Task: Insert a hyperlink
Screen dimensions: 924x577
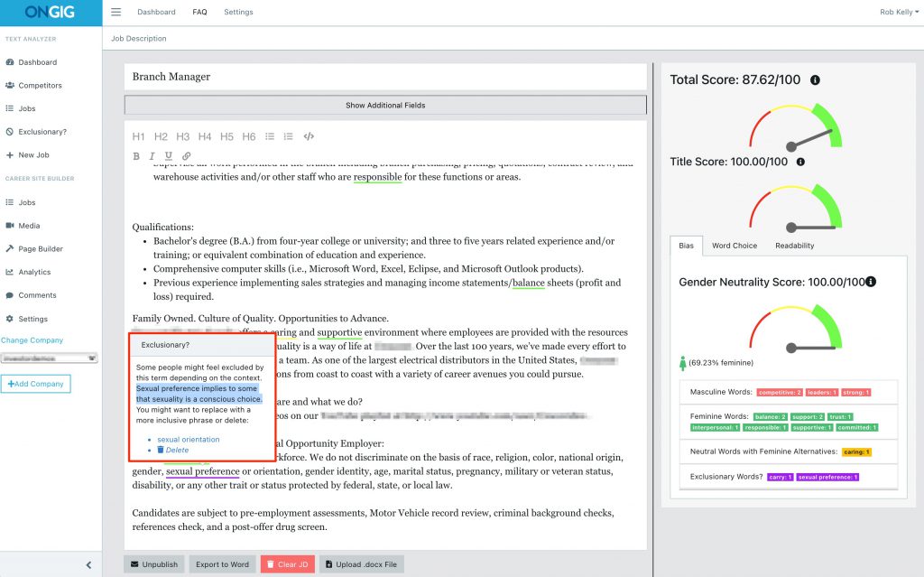Action: coord(186,156)
